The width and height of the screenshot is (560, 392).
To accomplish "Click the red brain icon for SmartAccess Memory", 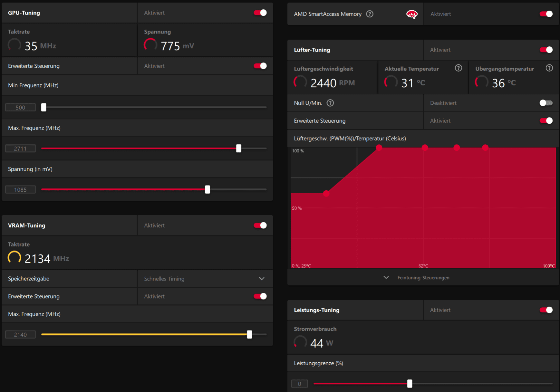I will click(412, 14).
